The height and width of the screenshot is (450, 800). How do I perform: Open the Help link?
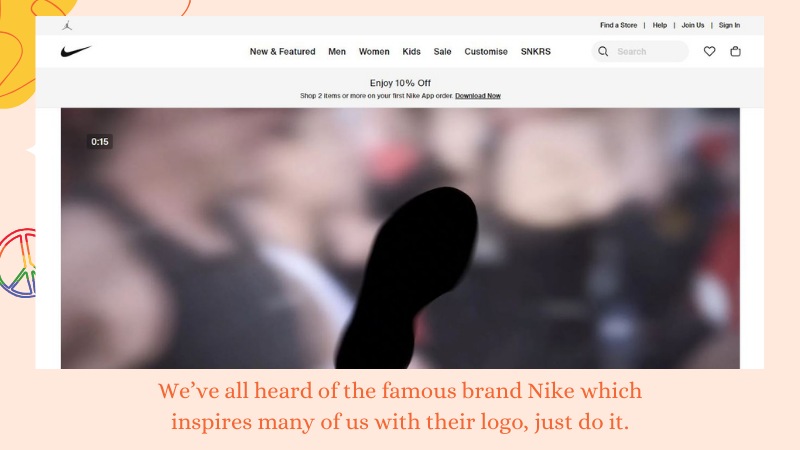pos(660,25)
